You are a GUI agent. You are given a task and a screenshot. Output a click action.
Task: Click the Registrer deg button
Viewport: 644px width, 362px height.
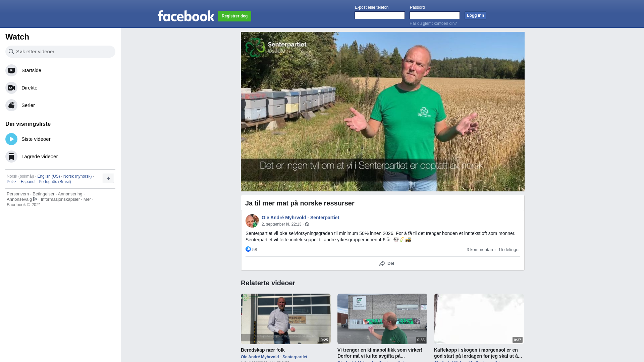234,16
